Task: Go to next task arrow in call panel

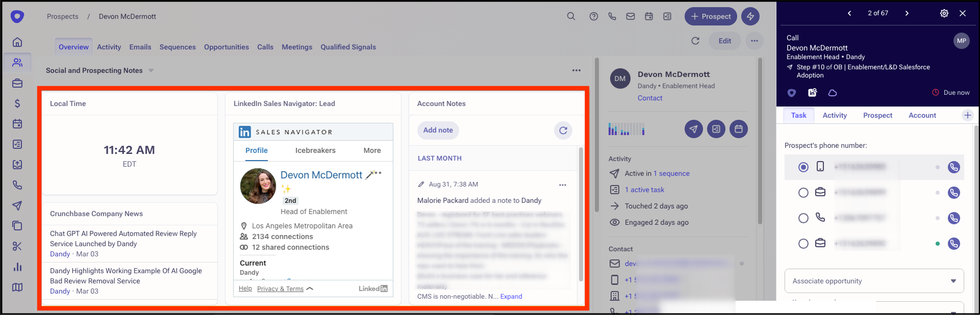Action: (907, 13)
